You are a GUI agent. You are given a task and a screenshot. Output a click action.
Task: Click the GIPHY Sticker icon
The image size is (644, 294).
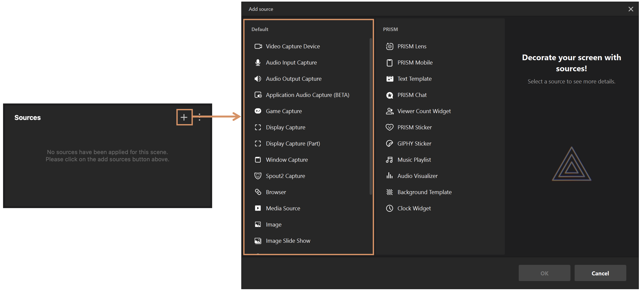(x=389, y=144)
